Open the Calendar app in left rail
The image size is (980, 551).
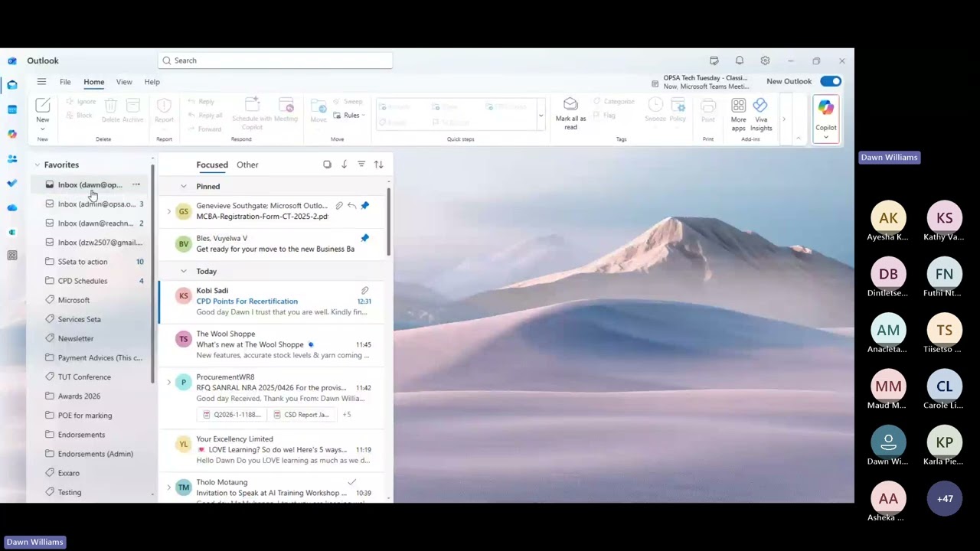coord(12,109)
